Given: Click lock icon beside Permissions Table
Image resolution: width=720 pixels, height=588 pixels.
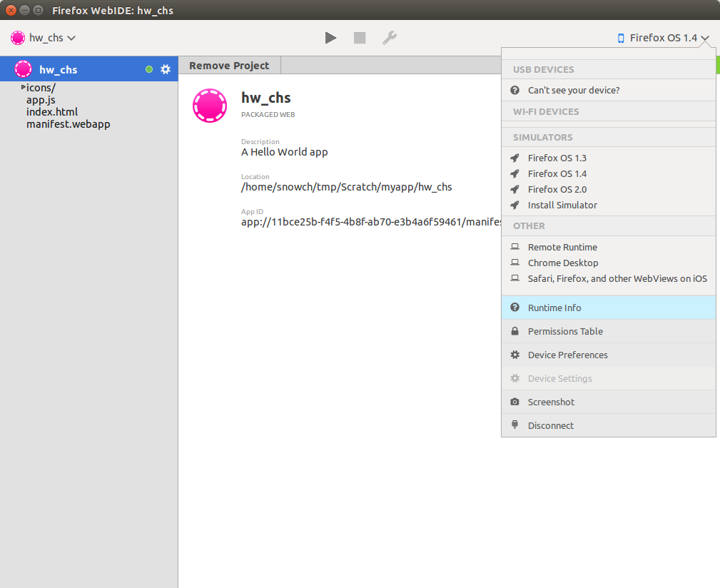Looking at the screenshot, I should click(514, 331).
